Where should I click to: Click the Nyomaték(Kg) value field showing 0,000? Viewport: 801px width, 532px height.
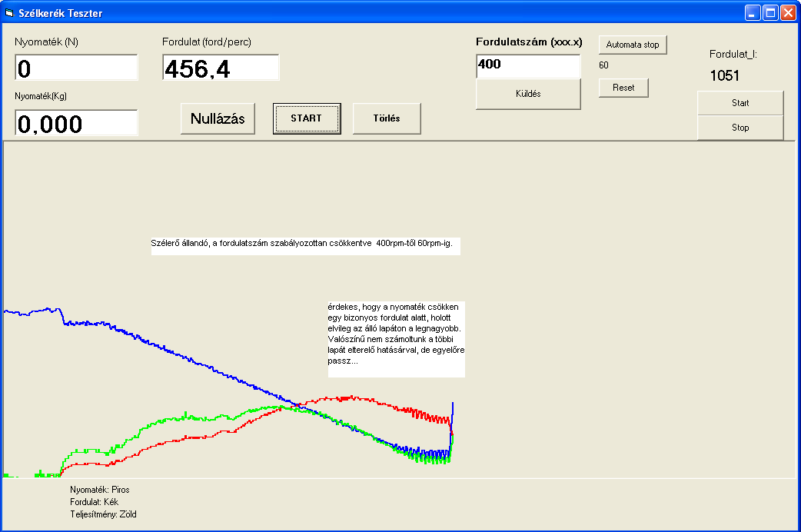(x=77, y=123)
